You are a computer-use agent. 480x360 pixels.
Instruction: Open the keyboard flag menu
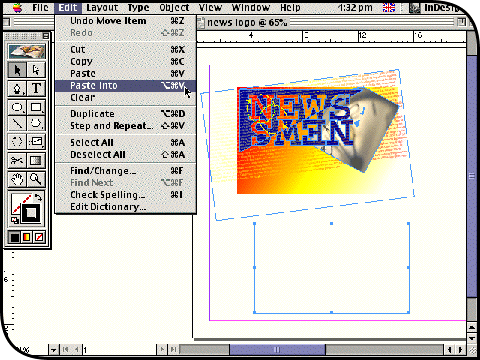[389, 7]
